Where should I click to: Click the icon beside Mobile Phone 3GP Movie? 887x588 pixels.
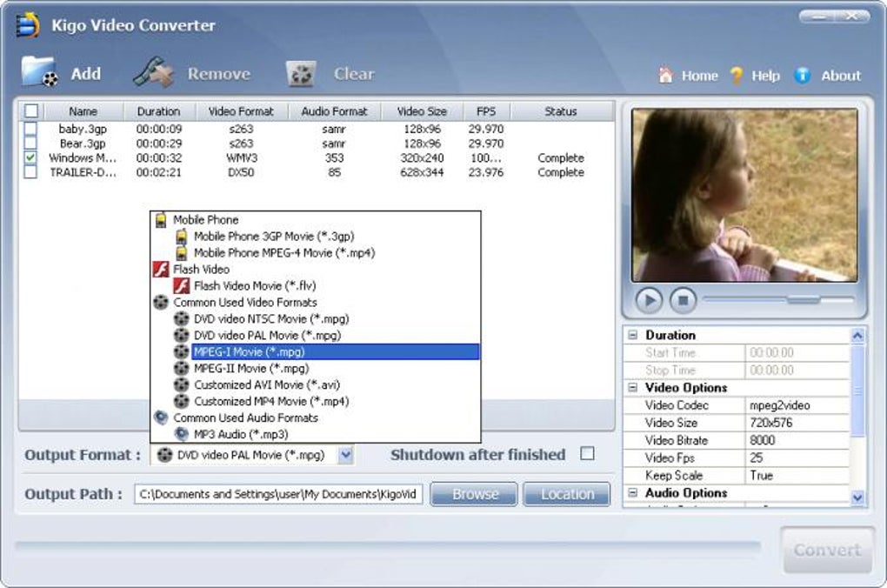[182, 236]
